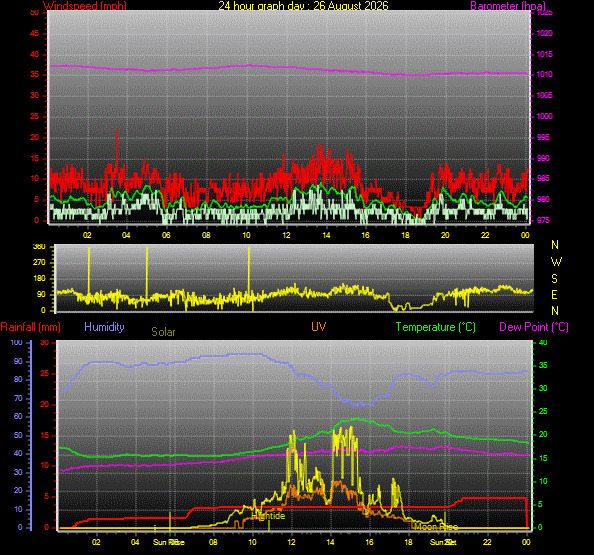
Task: Click '20' on the windspeed axis
Action: tap(34, 137)
